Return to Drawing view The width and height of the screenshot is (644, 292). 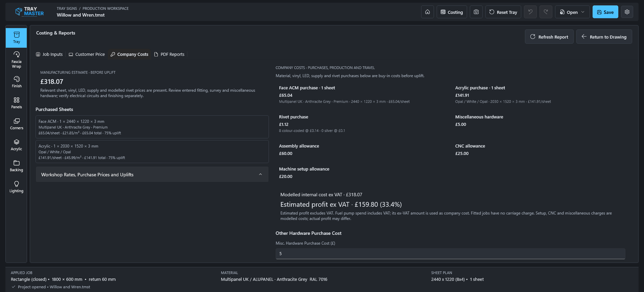[604, 37]
